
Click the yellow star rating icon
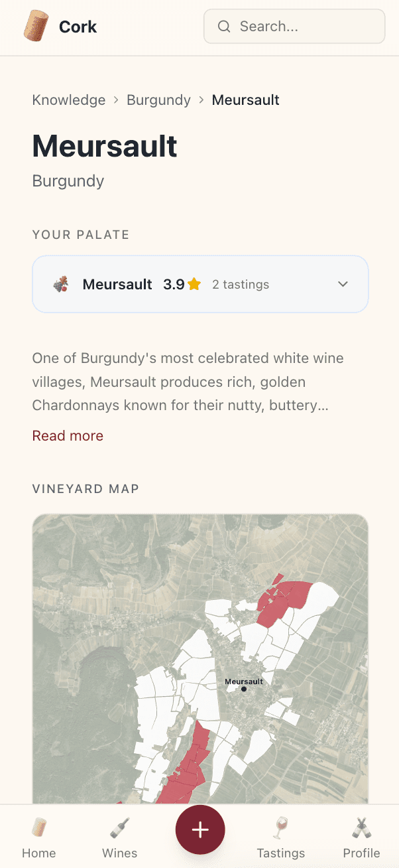point(193,283)
